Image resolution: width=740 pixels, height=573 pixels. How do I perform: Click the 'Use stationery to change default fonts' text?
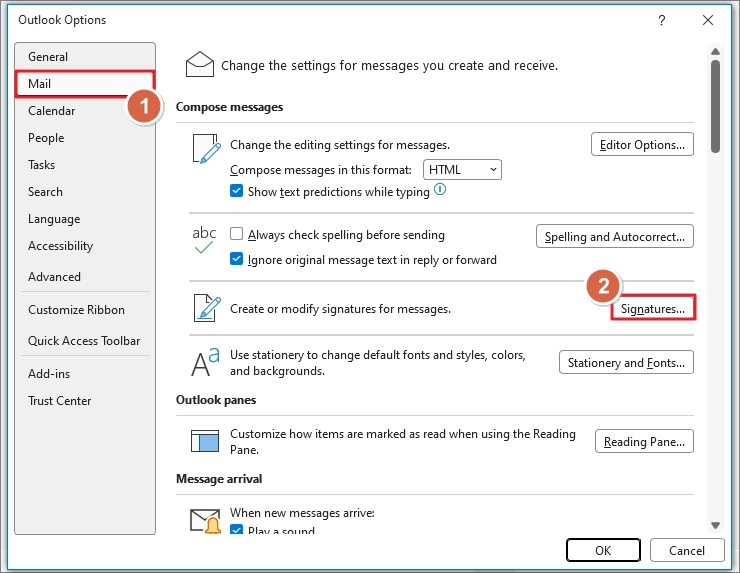378,362
